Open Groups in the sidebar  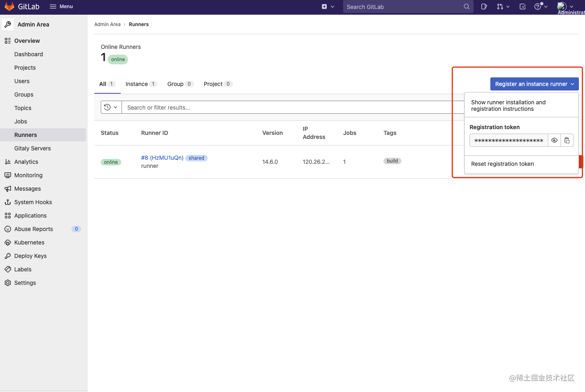point(24,95)
